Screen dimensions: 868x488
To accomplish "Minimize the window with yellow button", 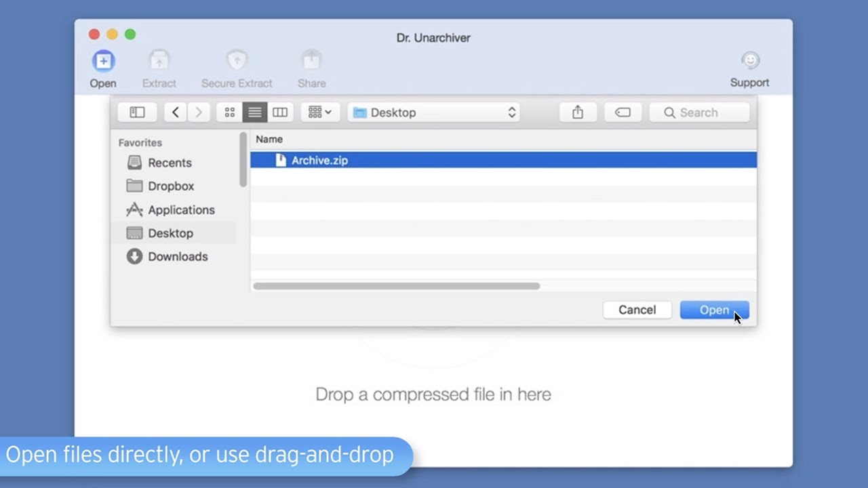I will [112, 35].
